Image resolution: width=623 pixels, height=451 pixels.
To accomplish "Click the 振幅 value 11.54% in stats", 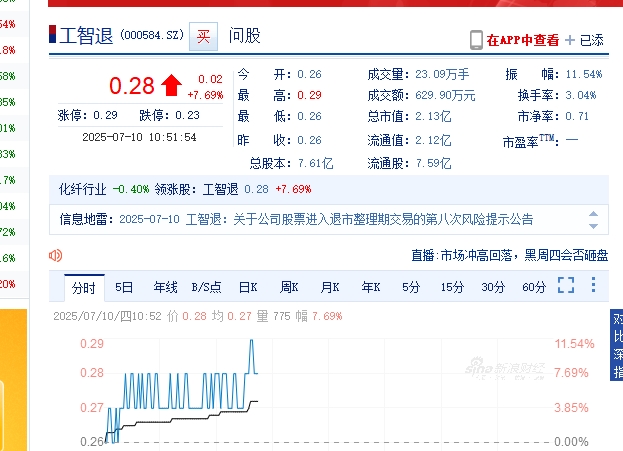I will pyautogui.click(x=584, y=74).
